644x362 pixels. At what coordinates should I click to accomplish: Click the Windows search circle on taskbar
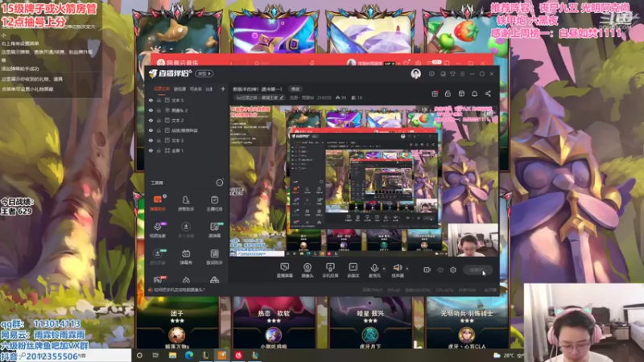pos(139,355)
